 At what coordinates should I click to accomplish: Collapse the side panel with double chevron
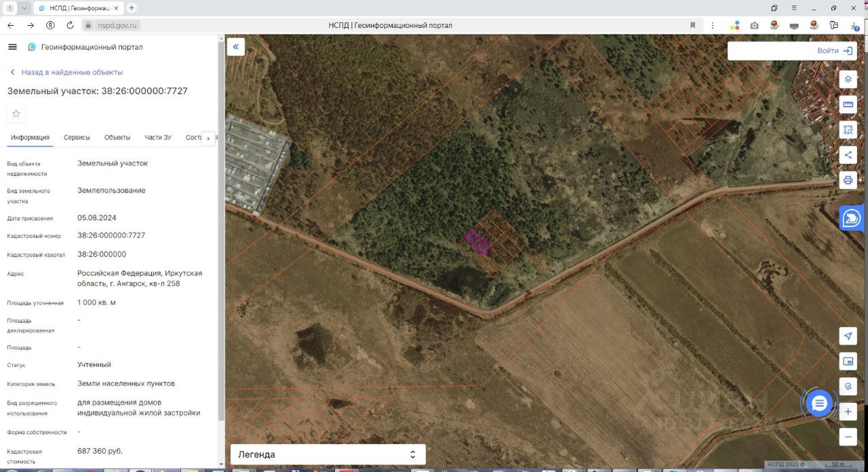click(235, 47)
